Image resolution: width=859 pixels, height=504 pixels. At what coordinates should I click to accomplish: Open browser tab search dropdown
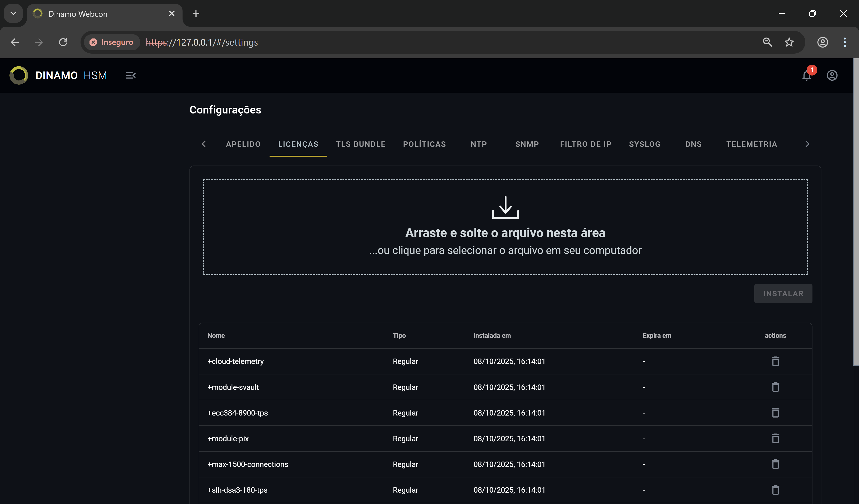coord(13,14)
